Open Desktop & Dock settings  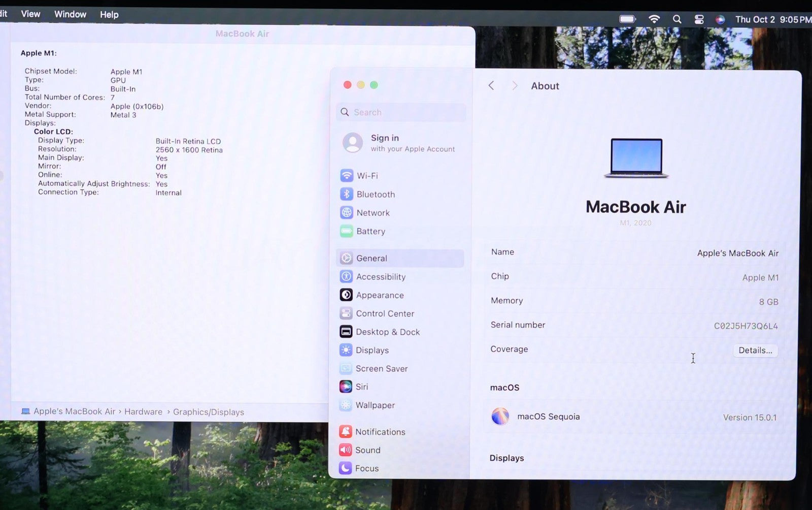tap(387, 332)
